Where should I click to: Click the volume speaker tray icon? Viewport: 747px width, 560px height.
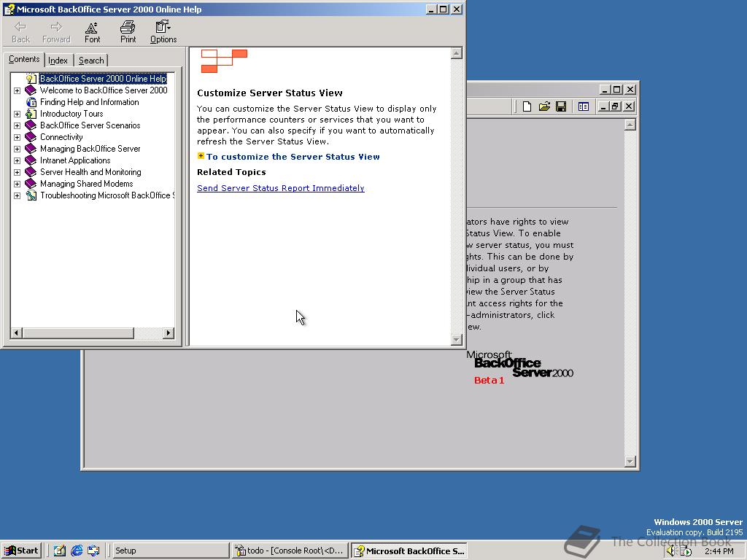(x=670, y=551)
